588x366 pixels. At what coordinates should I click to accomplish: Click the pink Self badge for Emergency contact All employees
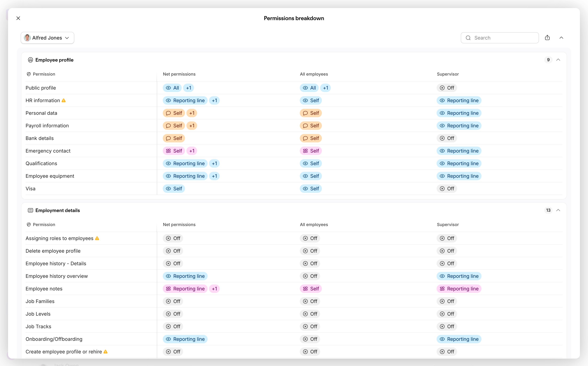tap(311, 151)
